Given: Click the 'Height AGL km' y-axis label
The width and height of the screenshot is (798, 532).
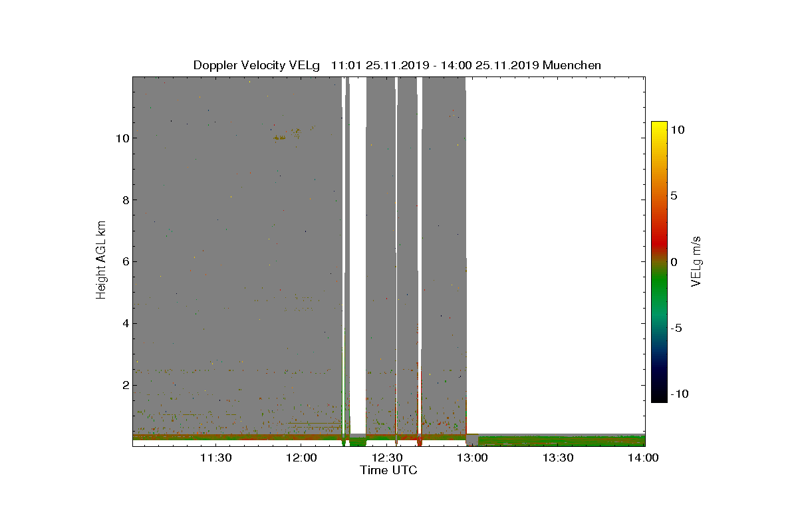Looking at the screenshot, I should [101, 261].
